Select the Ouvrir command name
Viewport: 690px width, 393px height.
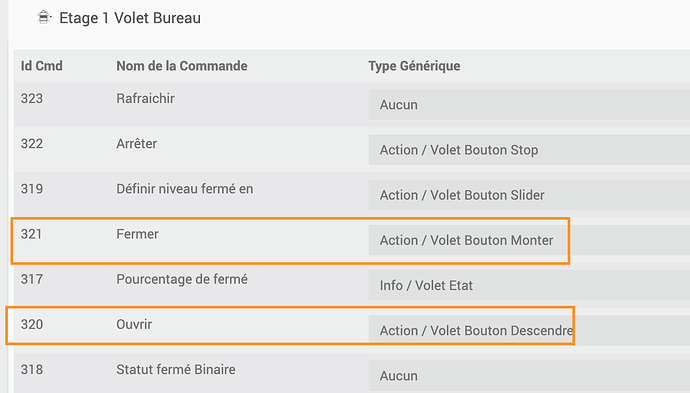point(134,324)
